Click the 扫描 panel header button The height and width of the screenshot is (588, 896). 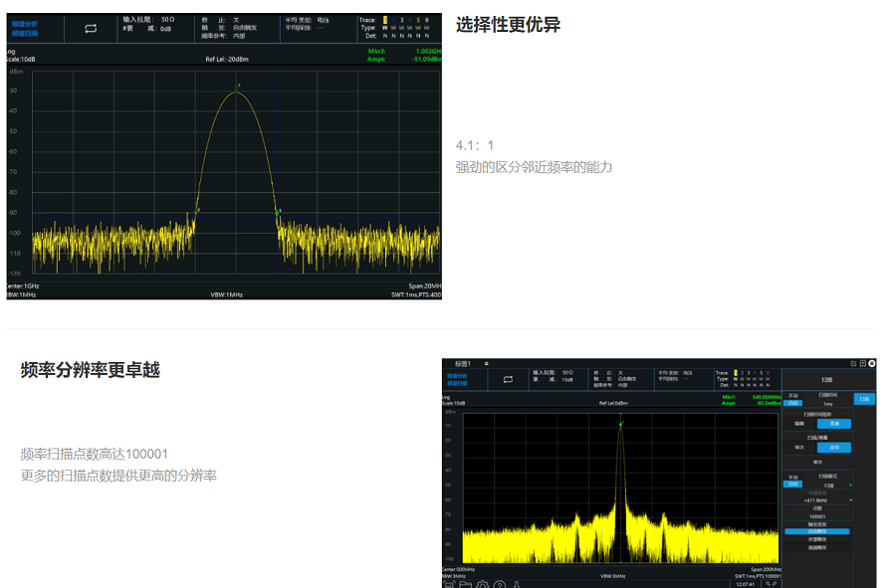[827, 379]
